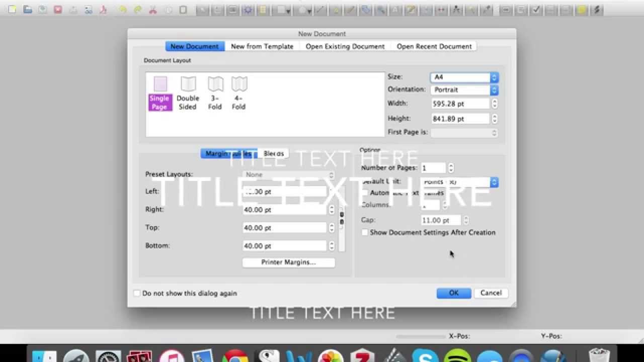
Task: Click the Undo arrow icon
Action: click(122, 10)
